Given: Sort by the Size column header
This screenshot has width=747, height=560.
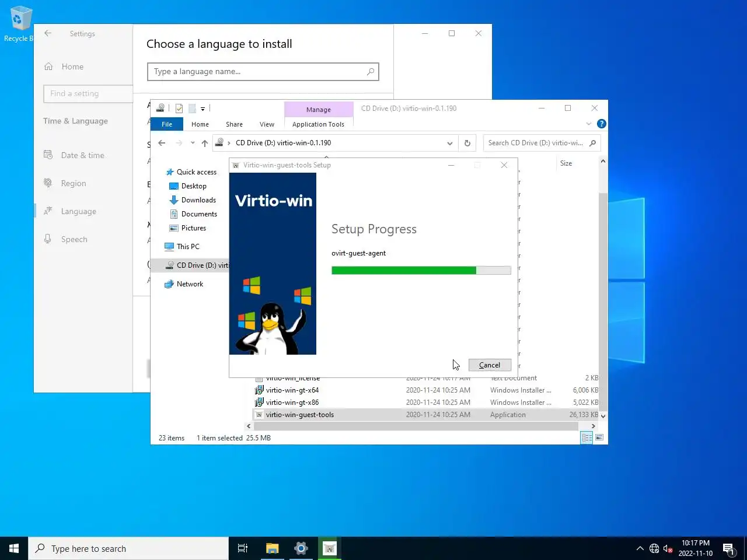Looking at the screenshot, I should tap(566, 163).
